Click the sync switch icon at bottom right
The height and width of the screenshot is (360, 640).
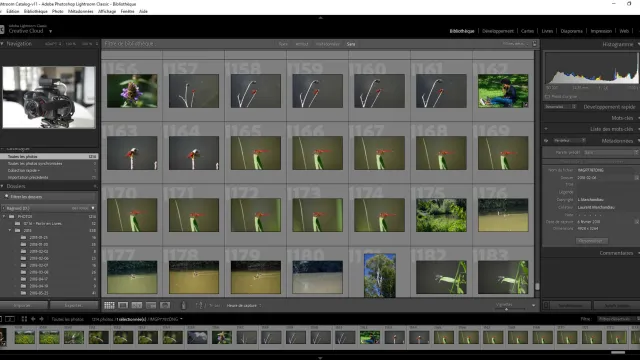547,305
